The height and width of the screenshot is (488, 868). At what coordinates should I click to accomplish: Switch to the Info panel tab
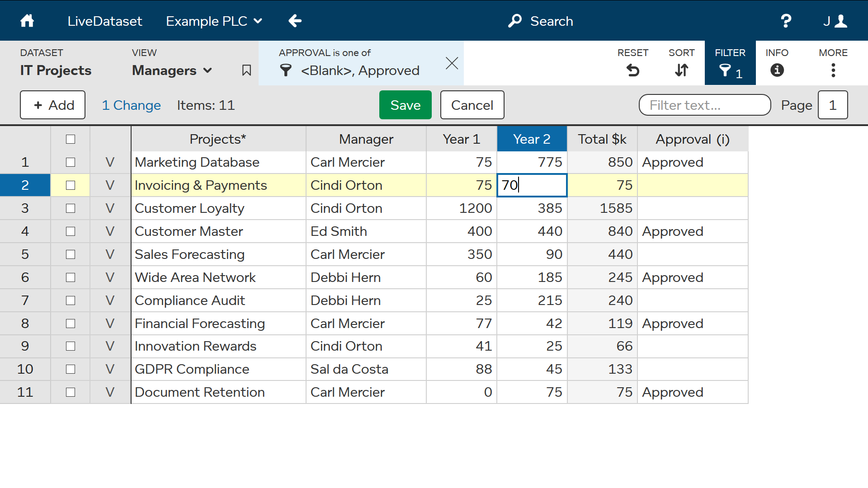pos(776,63)
